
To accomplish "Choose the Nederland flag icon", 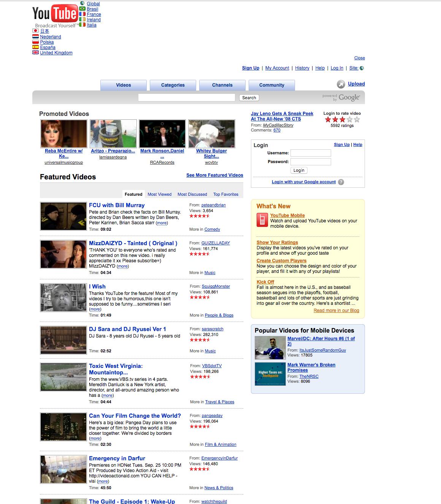I will pyautogui.click(x=36, y=36).
